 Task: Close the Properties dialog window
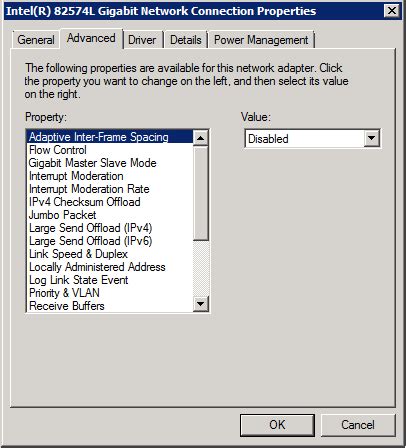tap(392, 11)
